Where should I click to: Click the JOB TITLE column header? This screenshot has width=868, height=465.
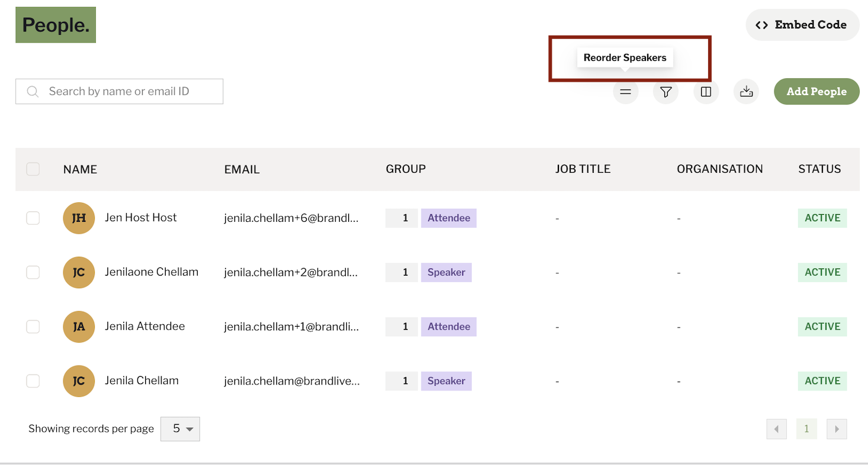[x=583, y=169]
